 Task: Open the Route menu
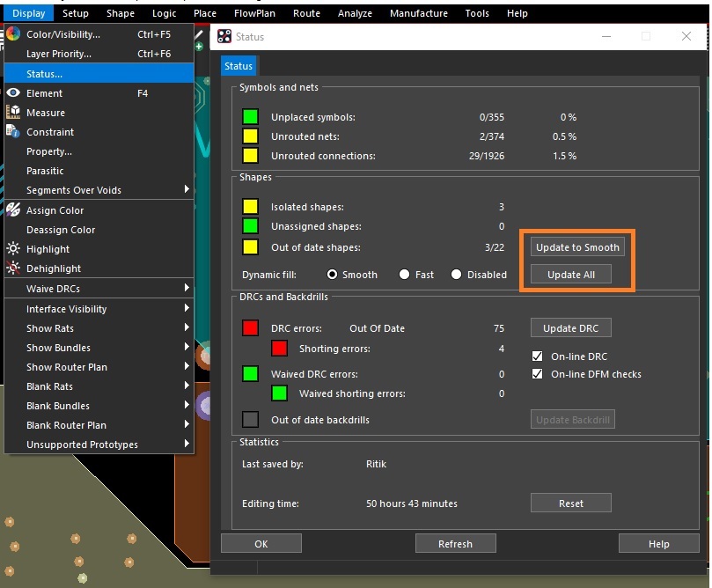pyautogui.click(x=306, y=13)
